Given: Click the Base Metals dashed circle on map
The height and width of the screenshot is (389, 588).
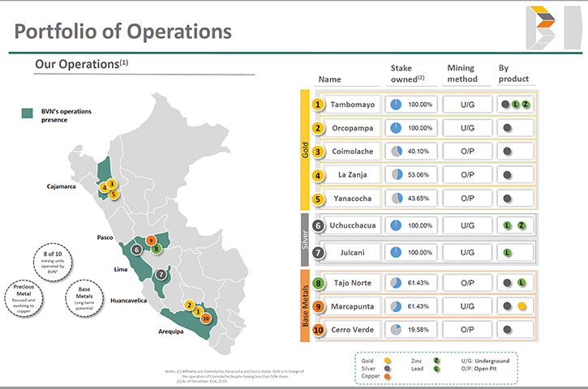Looking at the screenshot, I should (x=84, y=298).
